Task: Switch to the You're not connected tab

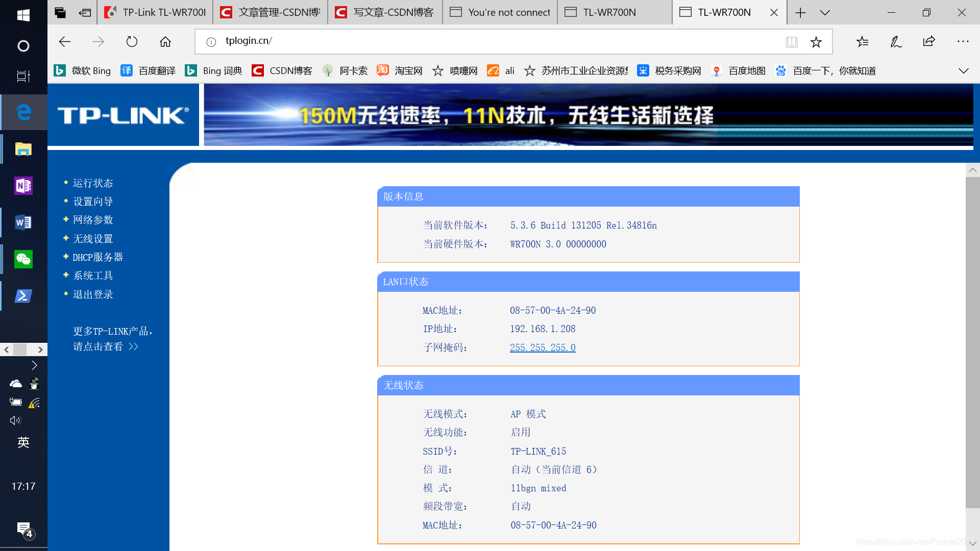Action: pos(499,12)
